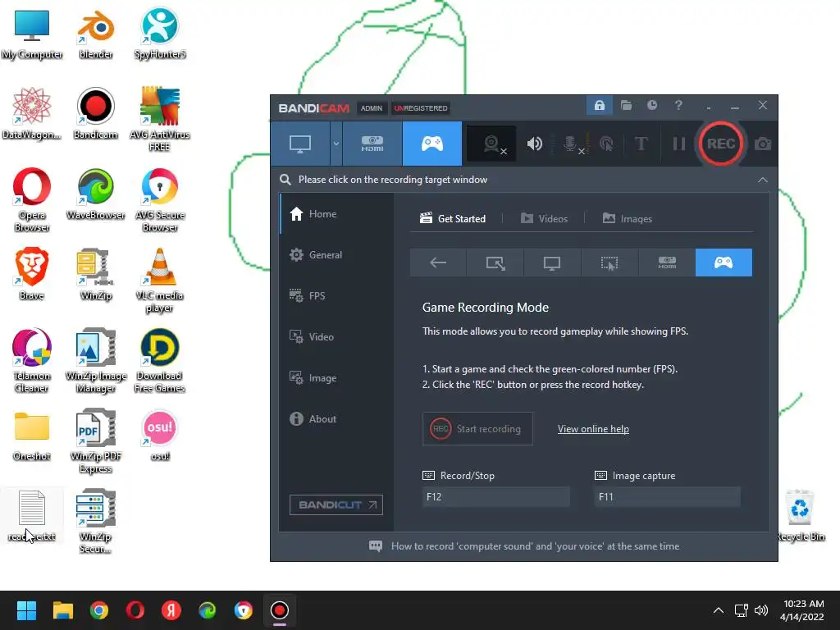Switch to Images tab
Viewport: 840px width, 630px height.
(628, 218)
